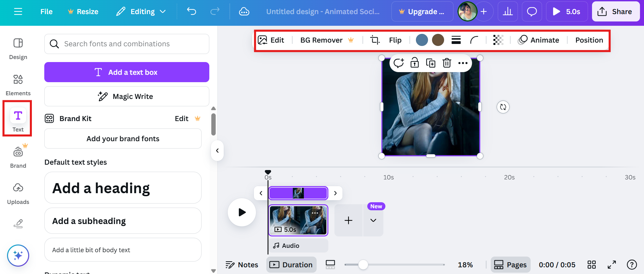Image resolution: width=644 pixels, height=274 pixels.
Task: Open the Design sidebar tab
Action: pos(18,49)
